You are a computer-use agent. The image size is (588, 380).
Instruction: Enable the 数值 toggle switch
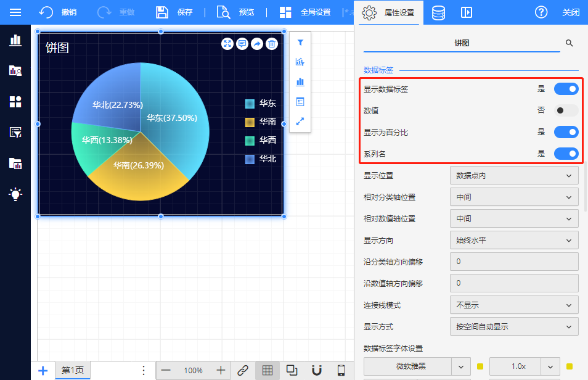coord(566,110)
